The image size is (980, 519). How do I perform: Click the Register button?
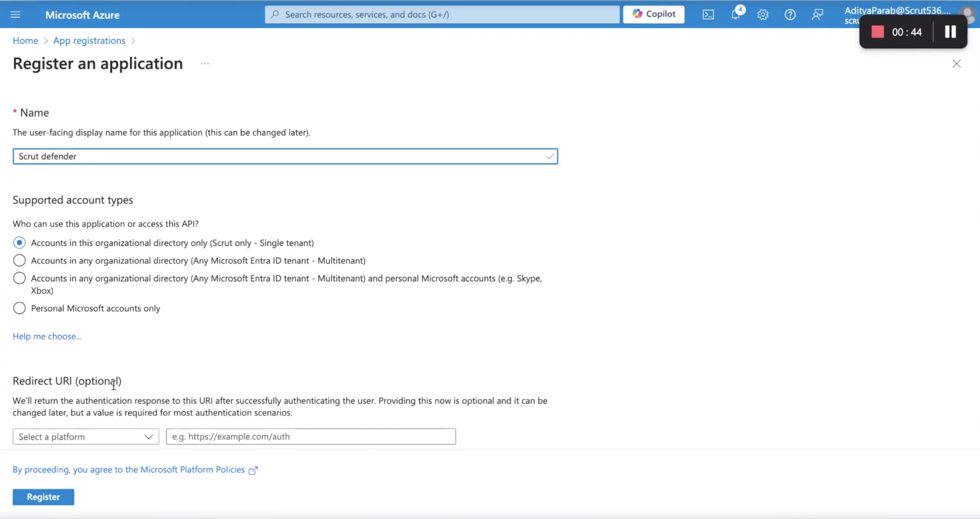[x=43, y=497]
